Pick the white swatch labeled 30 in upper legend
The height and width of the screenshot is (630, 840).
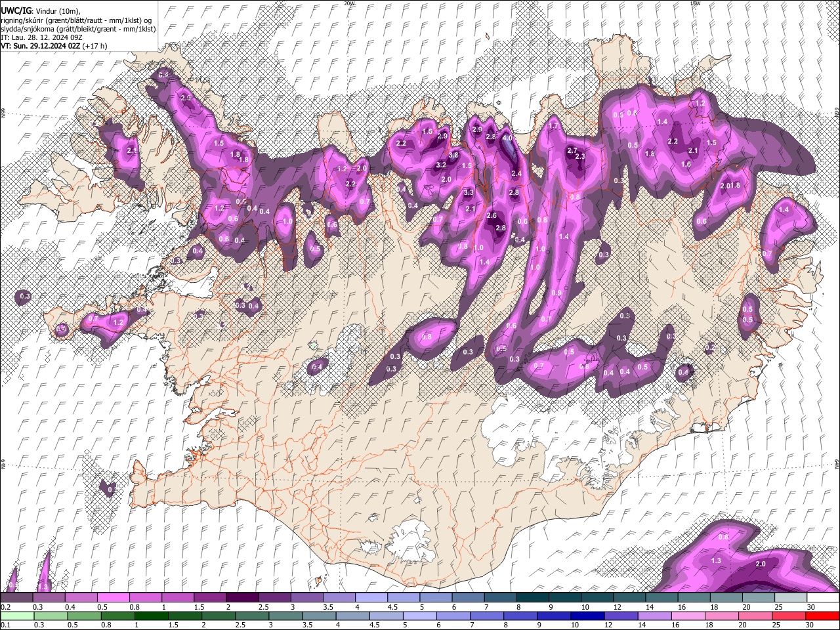click(823, 598)
